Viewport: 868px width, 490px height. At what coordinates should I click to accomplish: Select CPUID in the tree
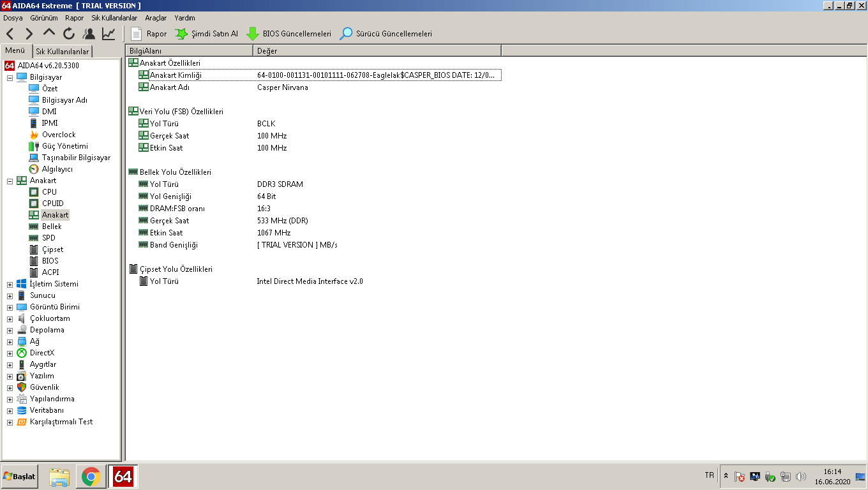[x=53, y=204]
